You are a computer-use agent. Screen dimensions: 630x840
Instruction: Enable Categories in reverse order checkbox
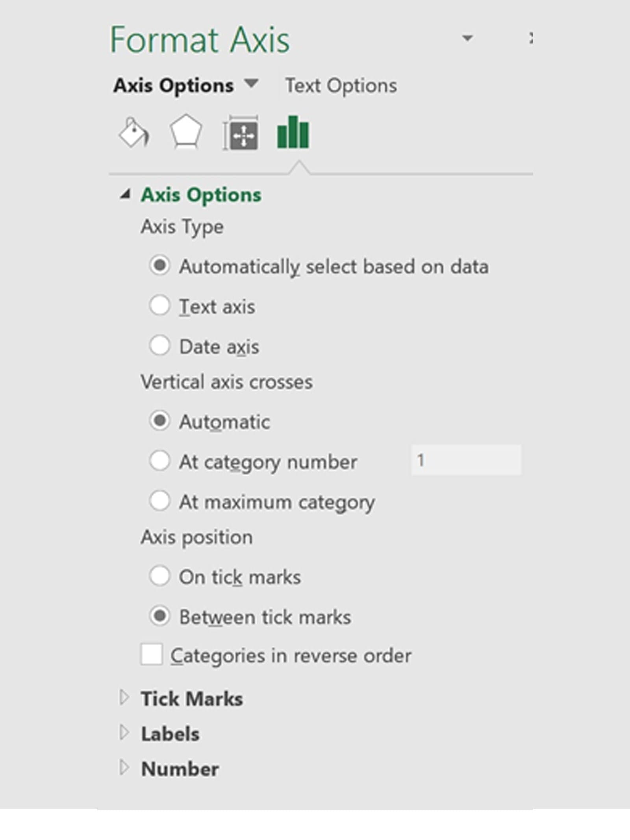point(152,655)
